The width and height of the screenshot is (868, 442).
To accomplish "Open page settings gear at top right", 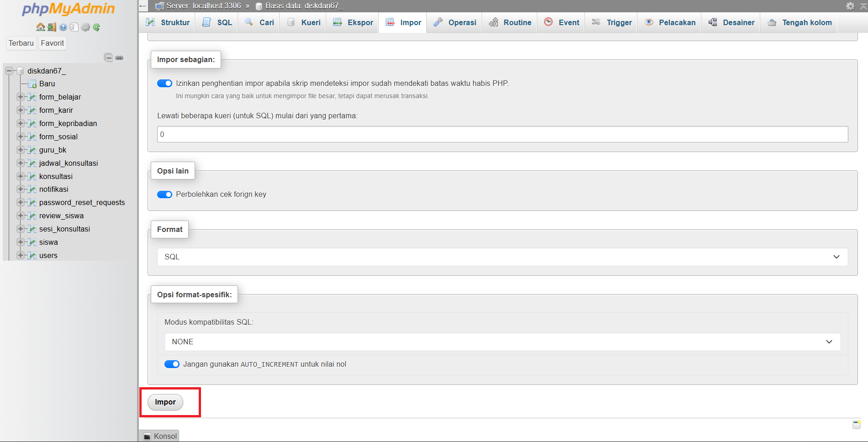I will pos(850,6).
